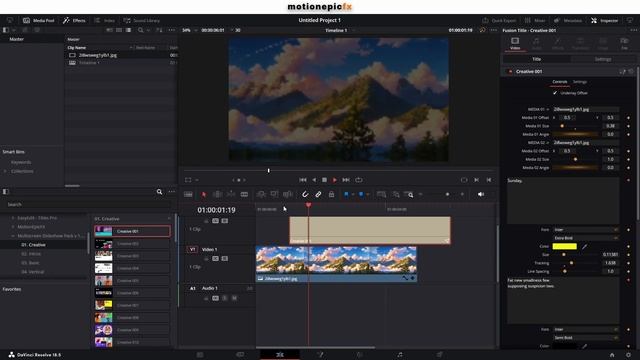Viewport: 640px width, 360px height.
Task: Toggle the Loop playback icon
Action: tap(359, 180)
